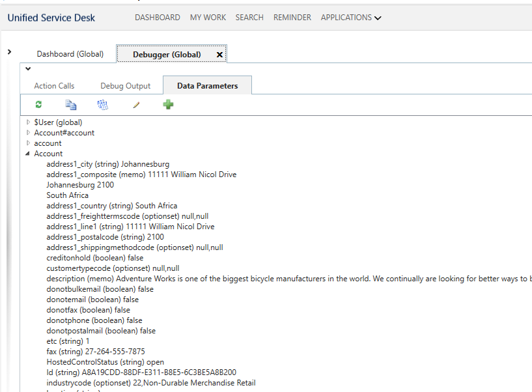Collapse the Account tree node
The height and width of the screenshot is (392, 532).
click(x=27, y=153)
